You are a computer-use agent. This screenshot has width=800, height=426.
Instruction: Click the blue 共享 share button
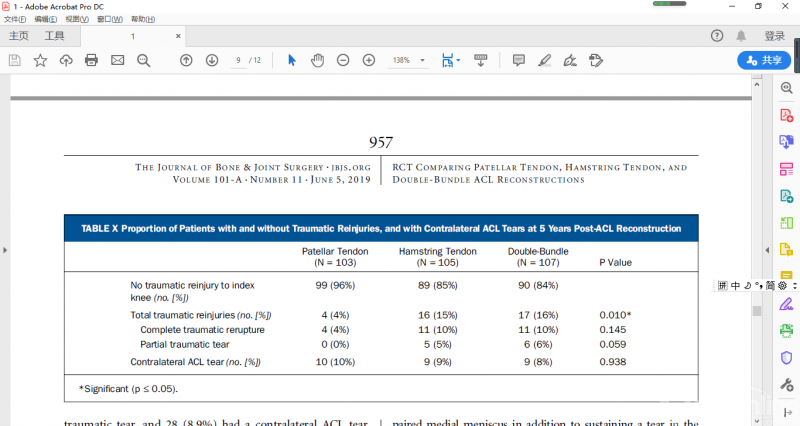click(764, 60)
